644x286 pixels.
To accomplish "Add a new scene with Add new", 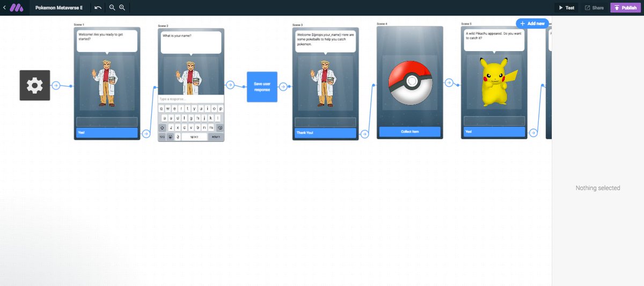I will tap(532, 24).
